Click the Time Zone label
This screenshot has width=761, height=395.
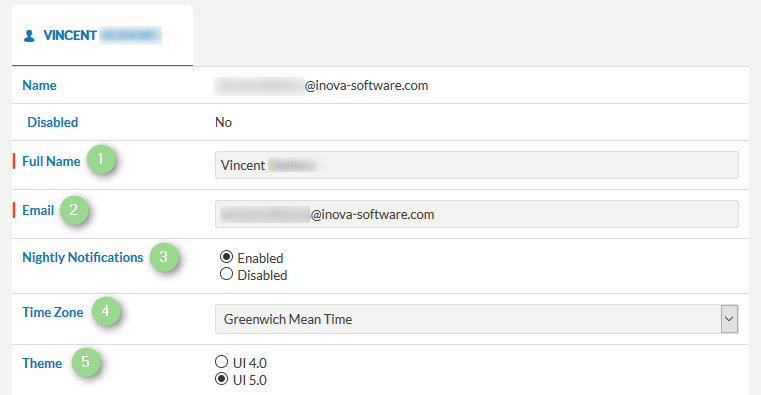pos(52,312)
